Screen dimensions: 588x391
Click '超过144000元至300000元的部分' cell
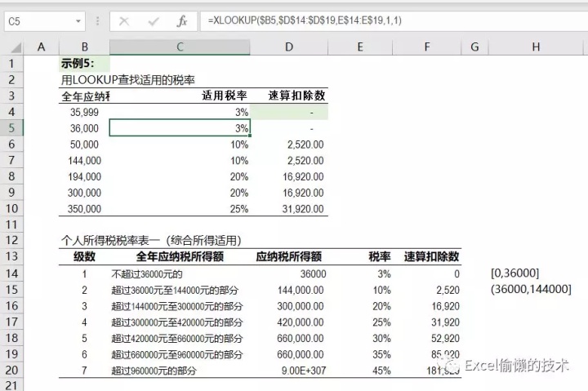[x=180, y=306]
